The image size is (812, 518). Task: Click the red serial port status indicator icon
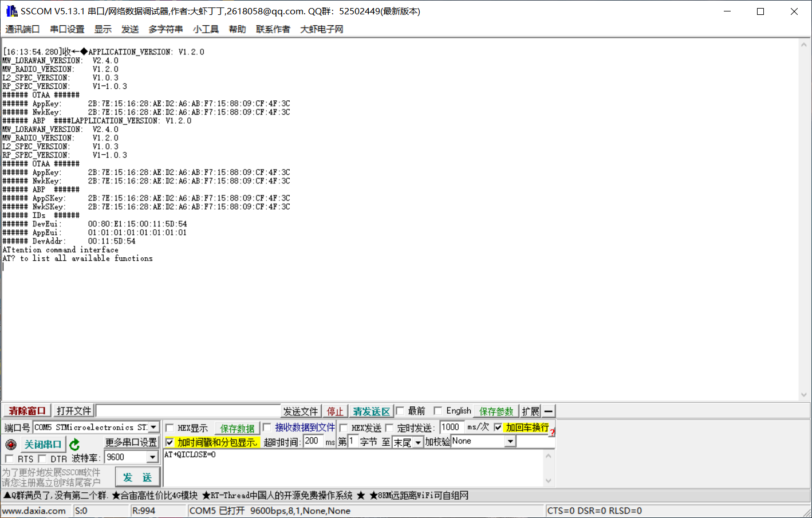[11, 445]
